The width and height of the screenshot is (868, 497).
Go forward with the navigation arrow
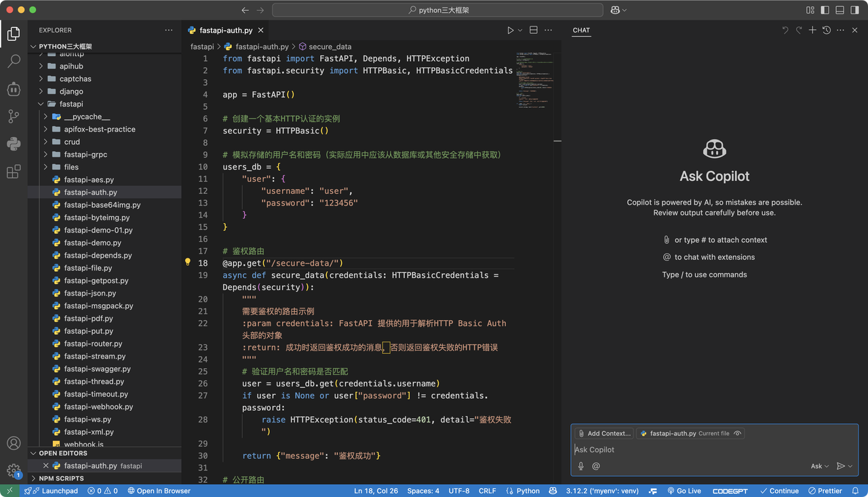(x=261, y=10)
